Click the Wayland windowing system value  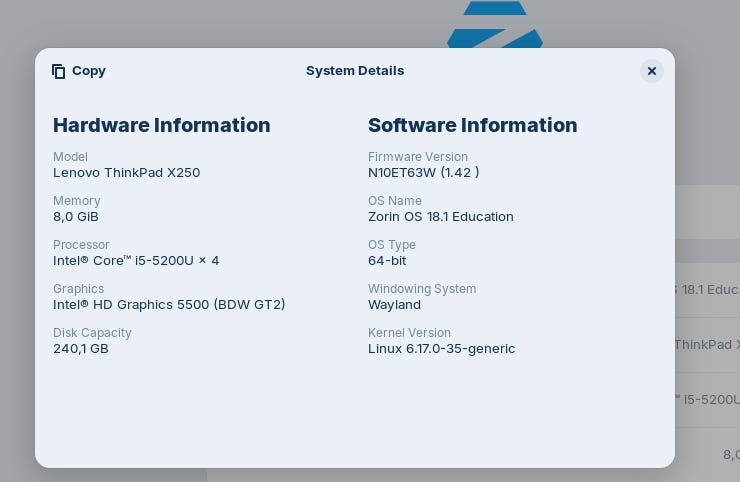[x=395, y=305]
